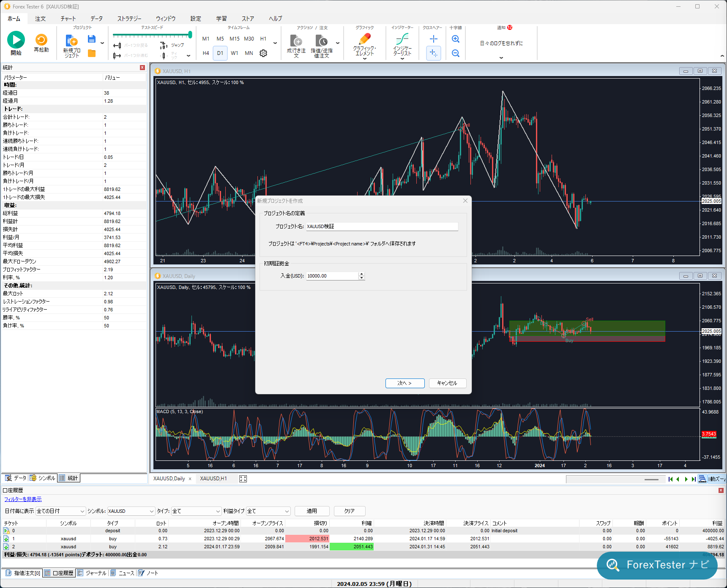Screen dimensions: 727x588
Task: Click the プロジェクト名 input field
Action: point(382,227)
